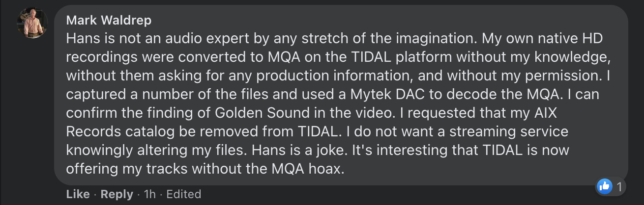Show edit history via the Edited label
This screenshot has width=644, height=205.
point(183,194)
